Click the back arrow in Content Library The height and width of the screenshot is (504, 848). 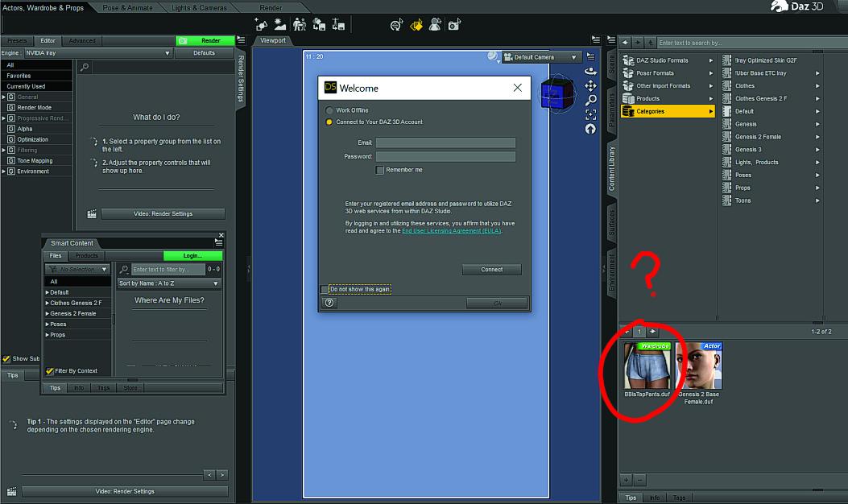[625, 42]
